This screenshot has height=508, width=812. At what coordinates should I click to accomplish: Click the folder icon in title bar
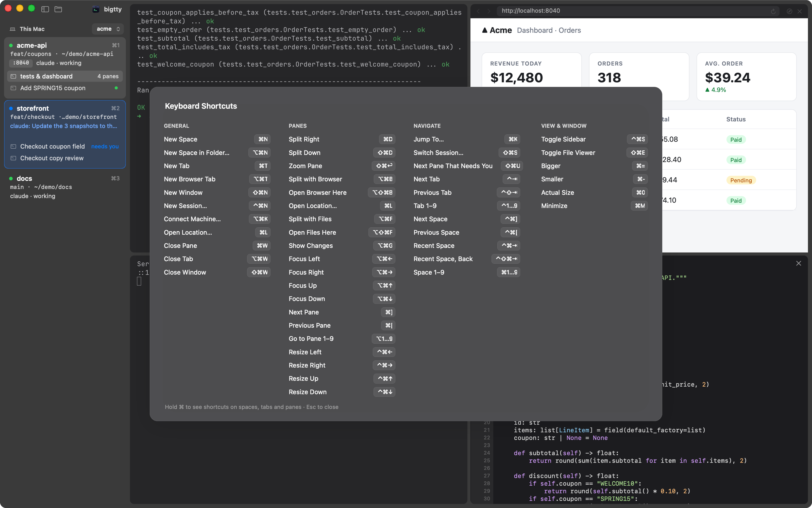coord(58,9)
